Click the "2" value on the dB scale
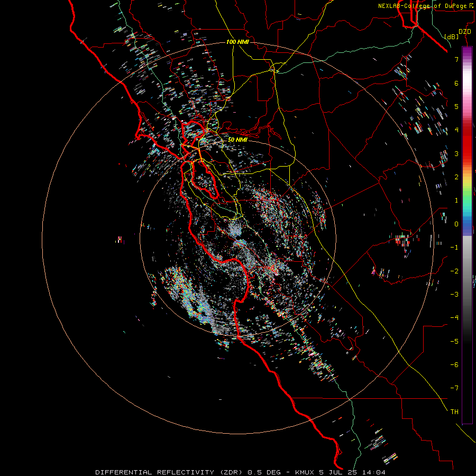 456,177
